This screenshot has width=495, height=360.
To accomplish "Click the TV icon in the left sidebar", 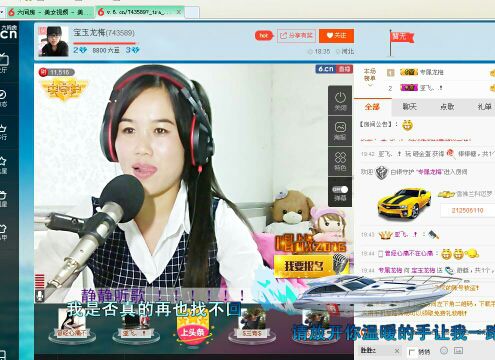I will coord(4,59).
